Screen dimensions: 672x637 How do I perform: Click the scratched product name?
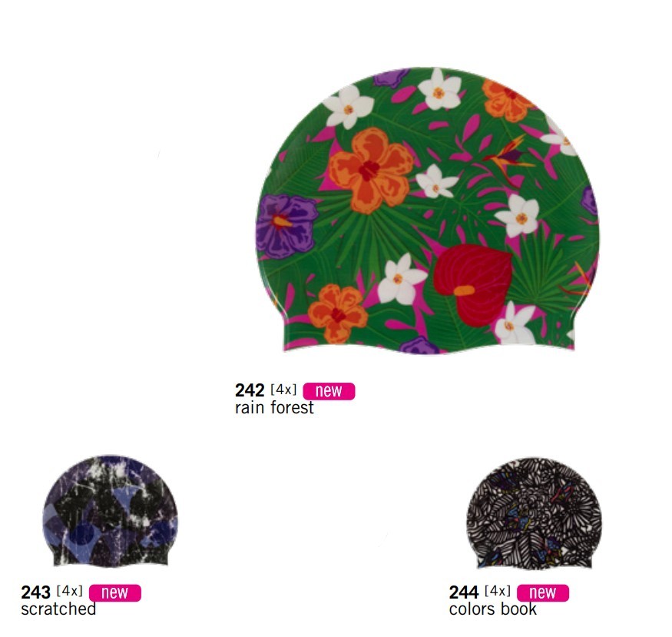58,609
